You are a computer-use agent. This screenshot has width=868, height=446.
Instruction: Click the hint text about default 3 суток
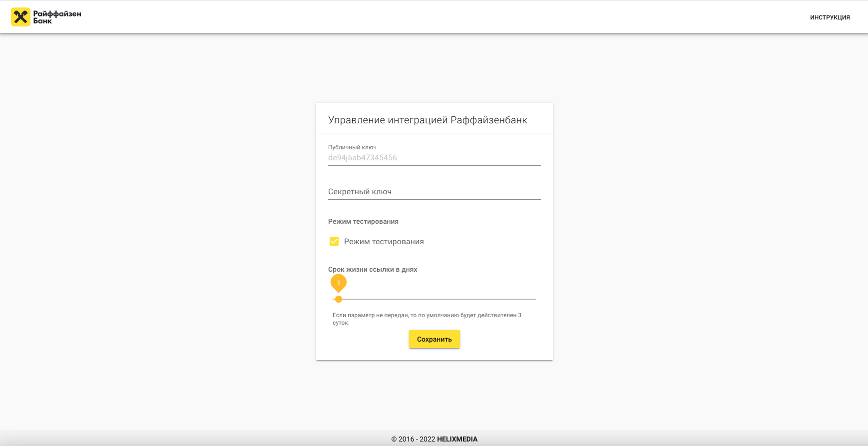click(x=427, y=319)
